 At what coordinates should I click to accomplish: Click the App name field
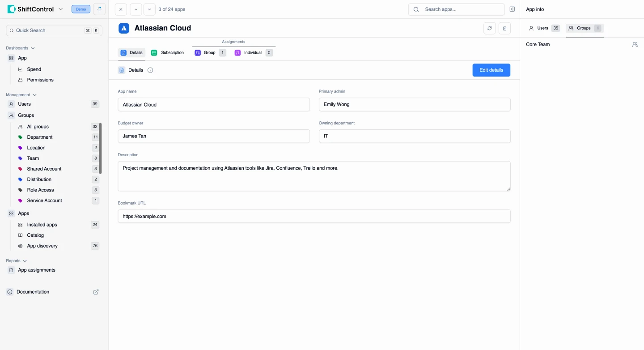coord(214,105)
